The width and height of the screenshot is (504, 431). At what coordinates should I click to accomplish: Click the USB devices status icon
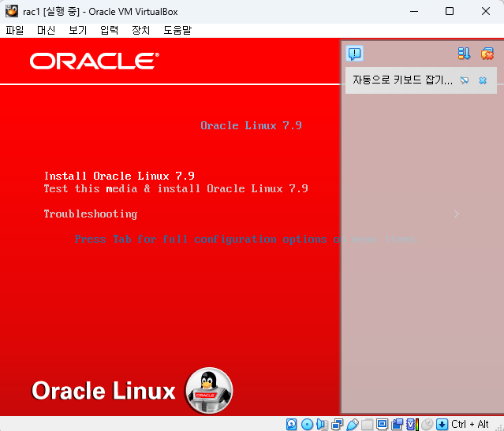(x=352, y=424)
